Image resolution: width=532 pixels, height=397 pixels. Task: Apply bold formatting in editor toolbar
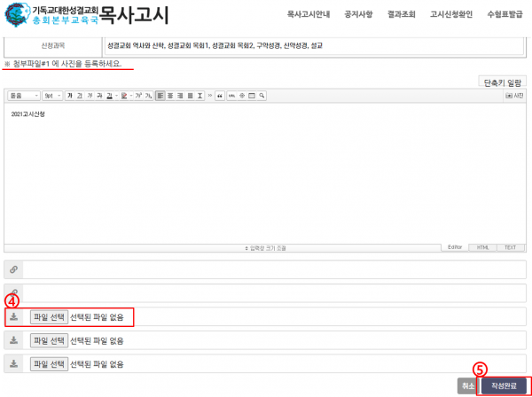[x=70, y=96]
